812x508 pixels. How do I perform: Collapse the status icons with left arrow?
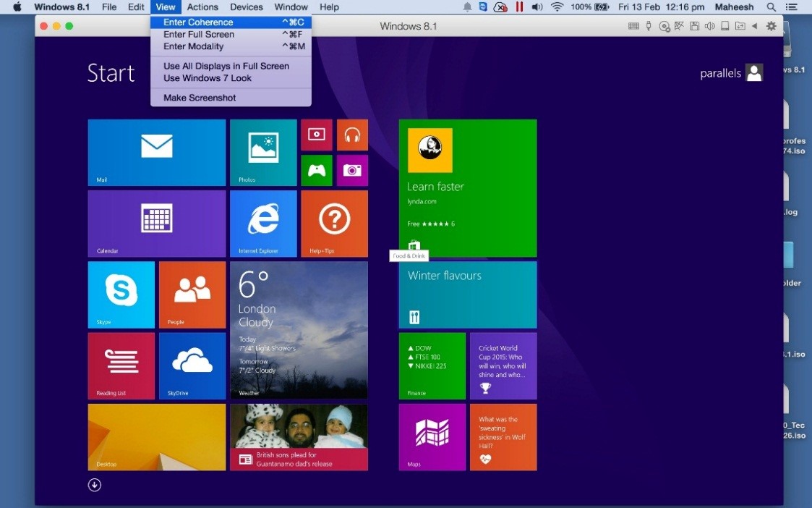pyautogui.click(x=755, y=26)
